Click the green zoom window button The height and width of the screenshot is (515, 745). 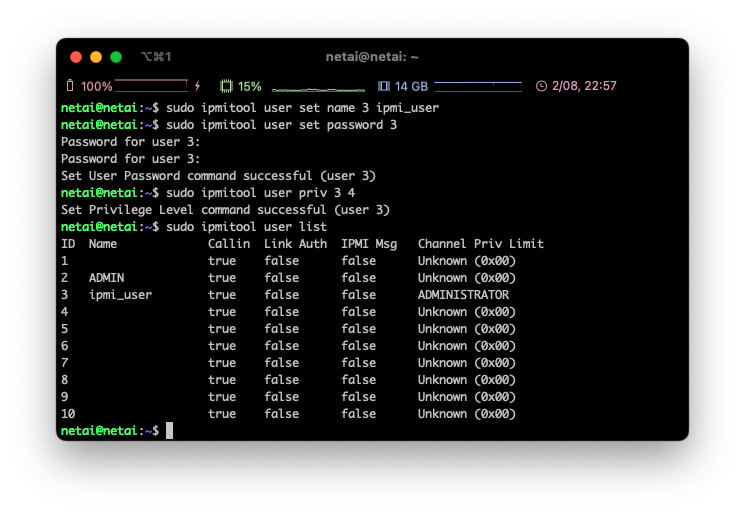pos(116,57)
